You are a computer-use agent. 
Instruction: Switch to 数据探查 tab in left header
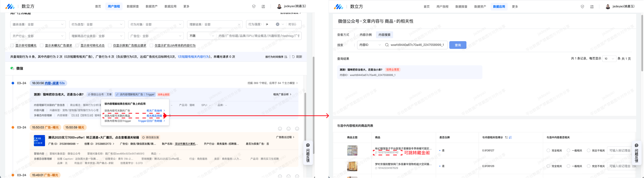click(132, 6)
